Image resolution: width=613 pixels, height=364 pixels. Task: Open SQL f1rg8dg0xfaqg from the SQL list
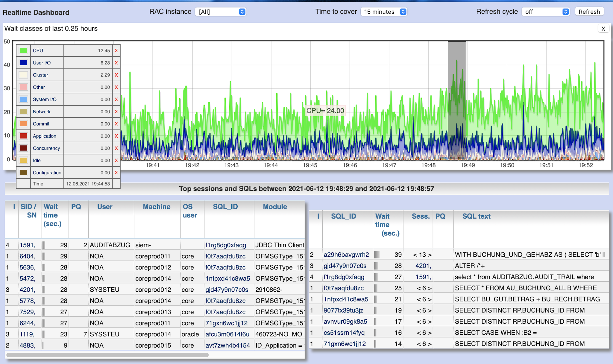click(344, 277)
